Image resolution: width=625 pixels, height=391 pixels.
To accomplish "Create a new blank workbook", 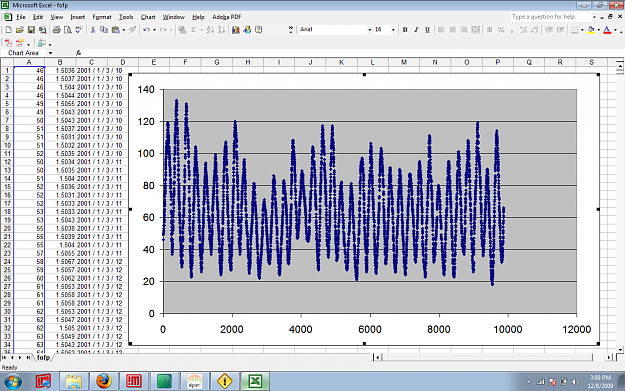I will [x=8, y=30].
